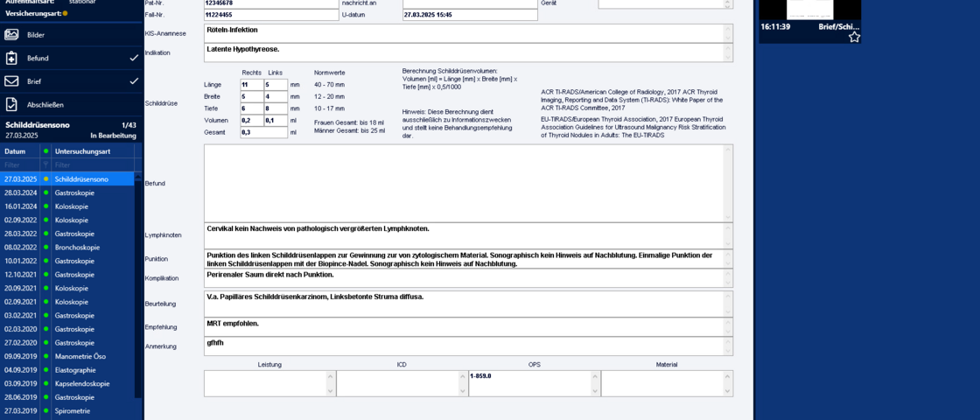Click the funnel filter icon under status column
Screen dimensions: 980x420
pyautogui.click(x=45, y=165)
